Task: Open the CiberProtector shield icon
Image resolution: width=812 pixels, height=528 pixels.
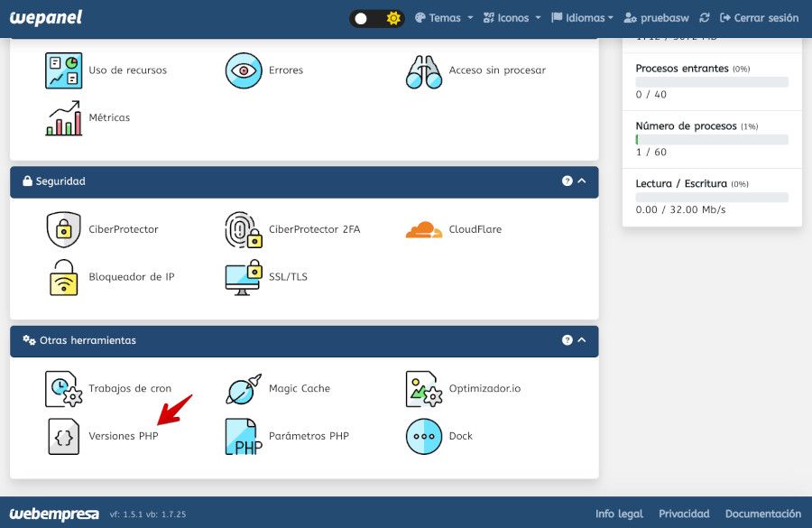Action: 63,229
